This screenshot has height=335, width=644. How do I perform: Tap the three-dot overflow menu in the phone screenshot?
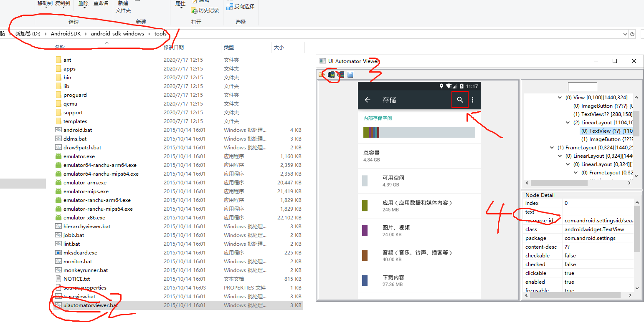tap(473, 100)
